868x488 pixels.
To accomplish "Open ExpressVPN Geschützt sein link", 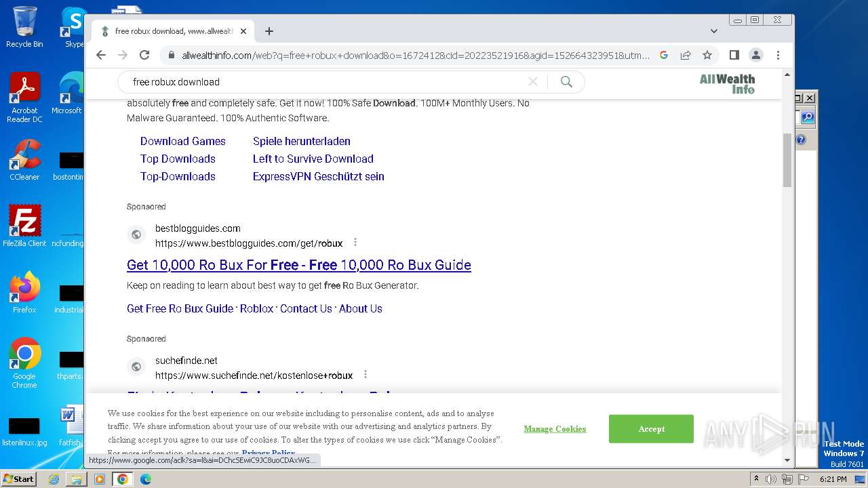I will [x=319, y=176].
